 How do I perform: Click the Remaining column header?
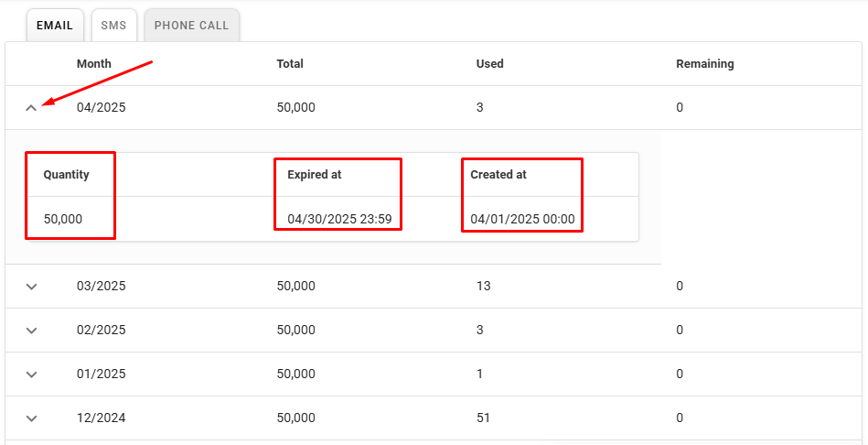point(704,64)
